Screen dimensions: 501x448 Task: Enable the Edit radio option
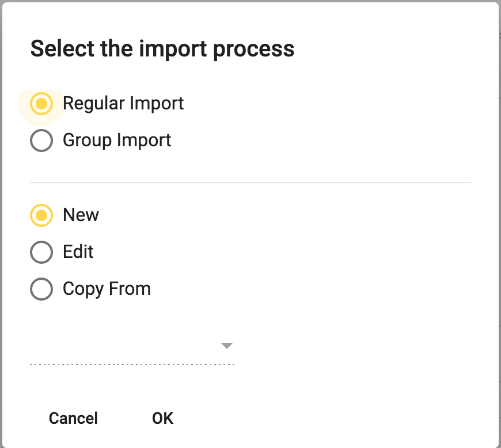click(41, 252)
